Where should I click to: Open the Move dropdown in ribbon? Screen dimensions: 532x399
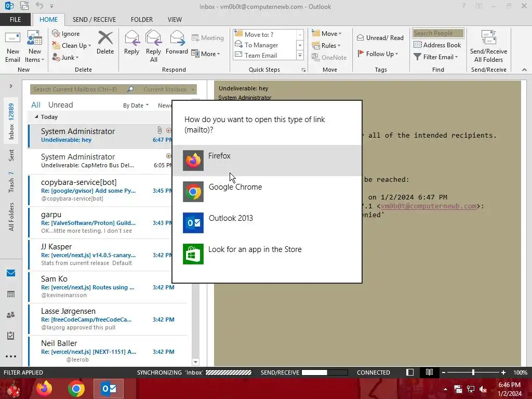pyautogui.click(x=327, y=34)
